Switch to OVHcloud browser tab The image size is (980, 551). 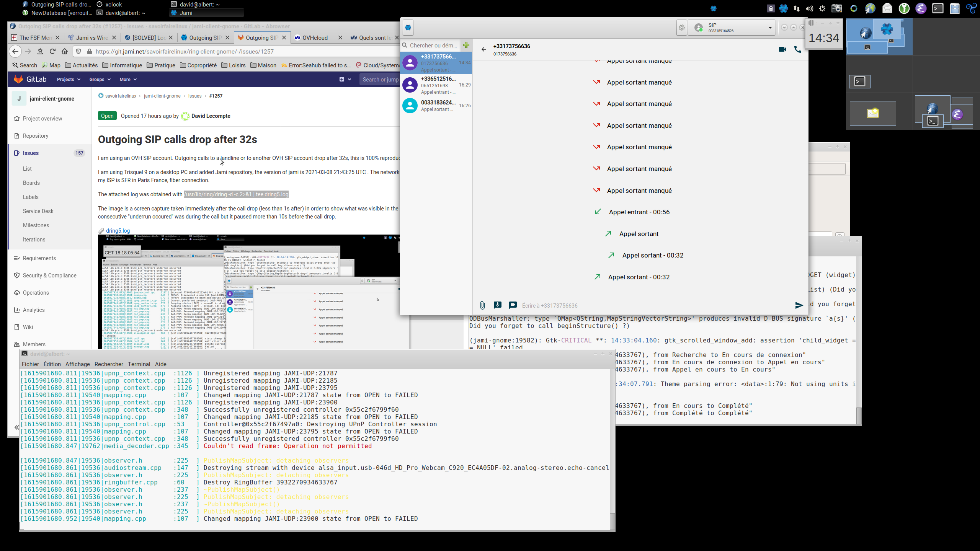click(318, 37)
